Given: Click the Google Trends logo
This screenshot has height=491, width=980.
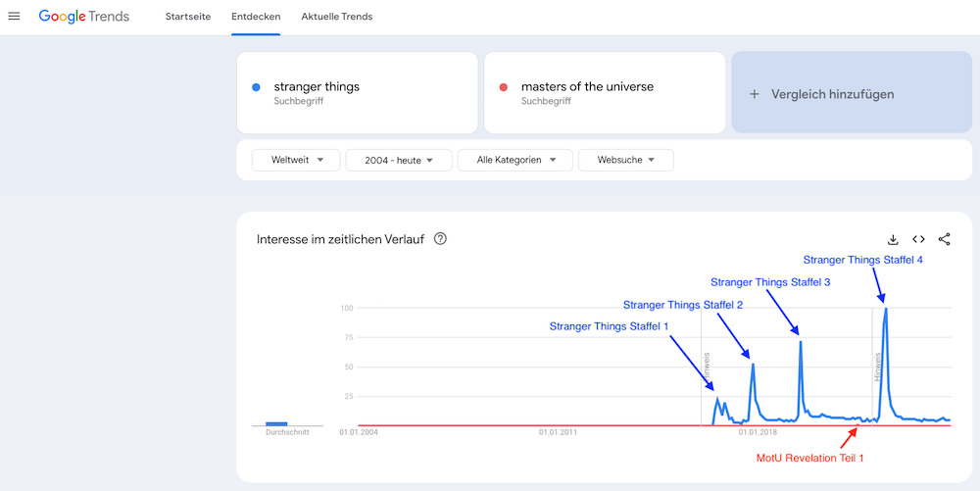Looking at the screenshot, I should (x=83, y=17).
